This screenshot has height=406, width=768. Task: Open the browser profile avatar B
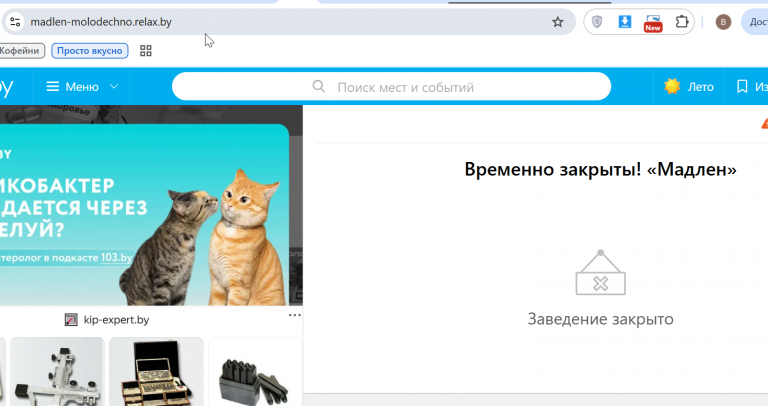[x=723, y=22]
